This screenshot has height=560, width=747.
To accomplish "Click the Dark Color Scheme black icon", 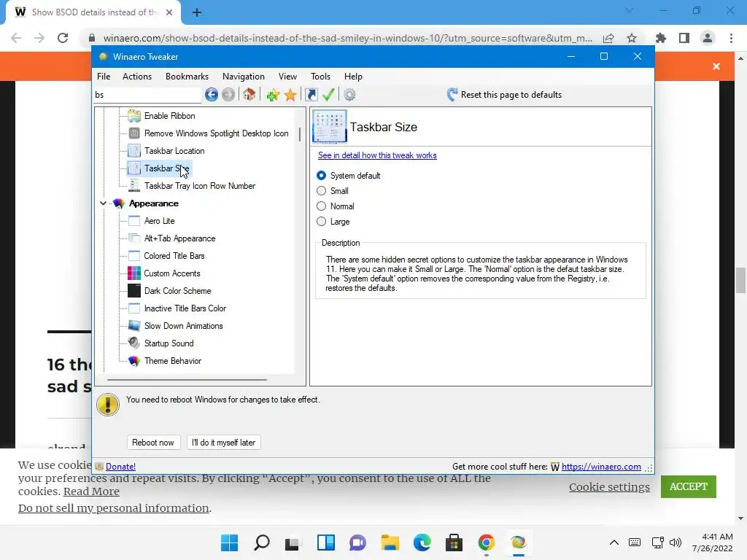I will click(134, 291).
